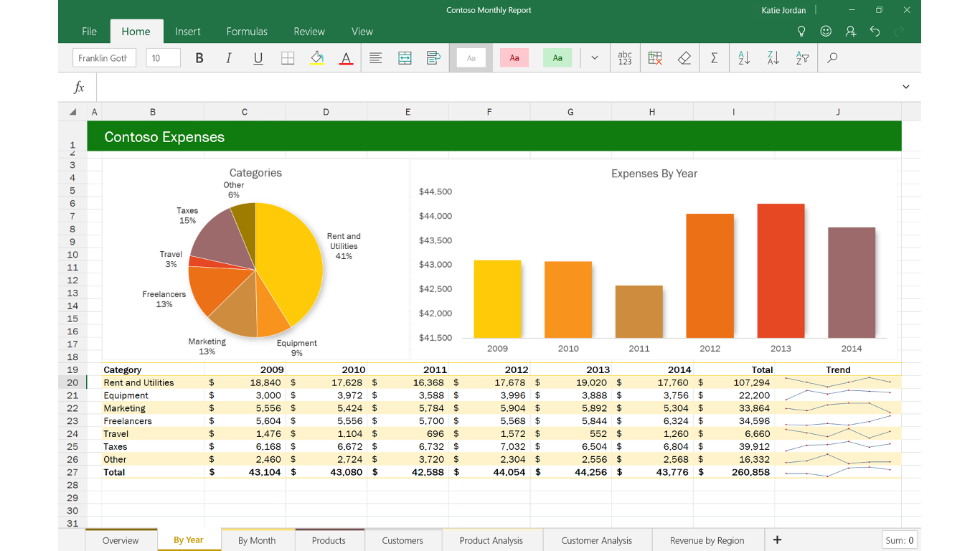This screenshot has height=551, width=980.
Task: Expand the cell styles gallery
Action: tap(595, 57)
